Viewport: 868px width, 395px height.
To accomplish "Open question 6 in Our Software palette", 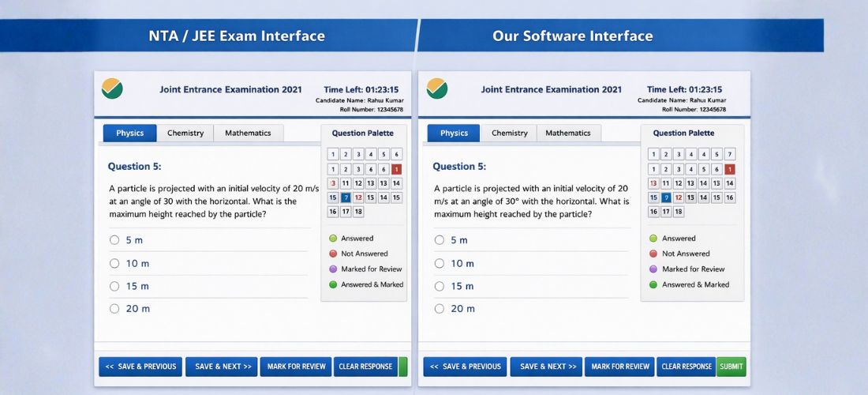I will click(x=716, y=169).
